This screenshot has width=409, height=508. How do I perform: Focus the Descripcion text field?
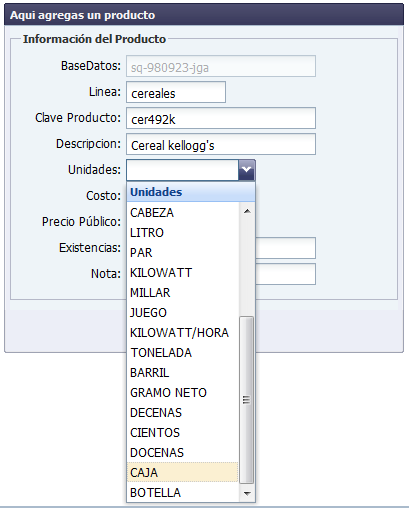point(221,144)
